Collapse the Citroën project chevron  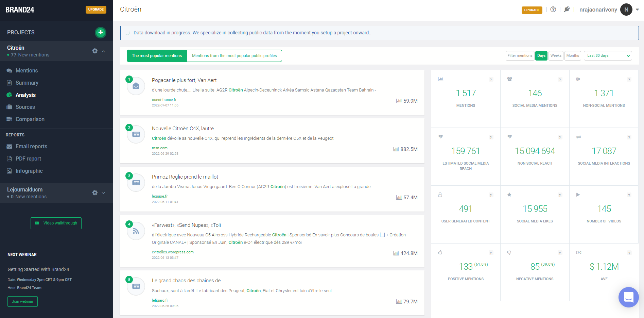[103, 51]
